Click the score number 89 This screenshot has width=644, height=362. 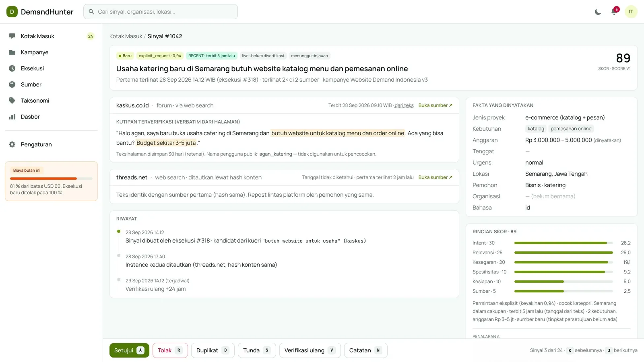[623, 58]
